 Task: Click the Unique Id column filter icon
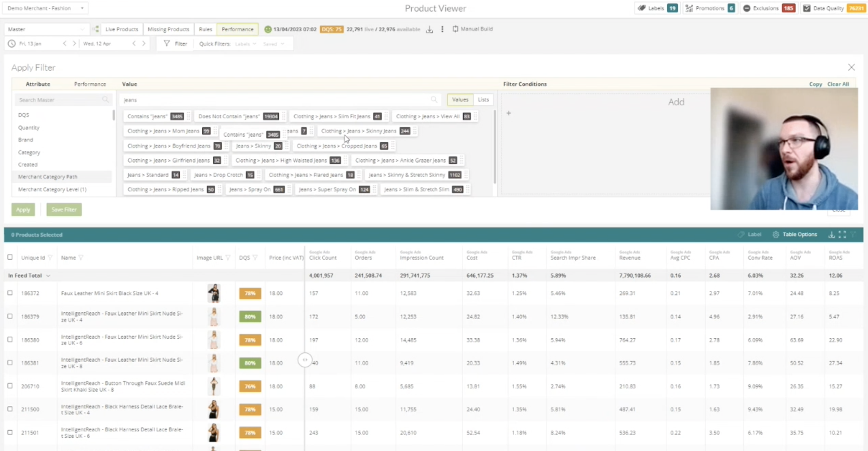pos(50,257)
